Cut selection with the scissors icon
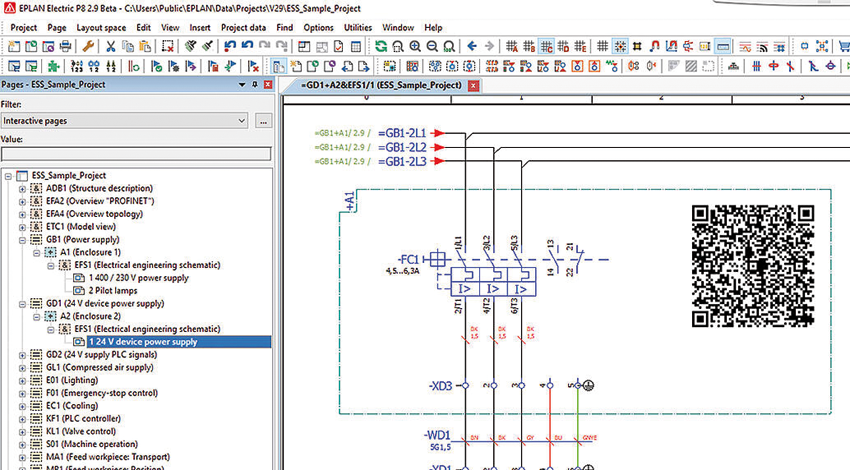Image resolution: width=850 pixels, height=470 pixels. [111, 47]
